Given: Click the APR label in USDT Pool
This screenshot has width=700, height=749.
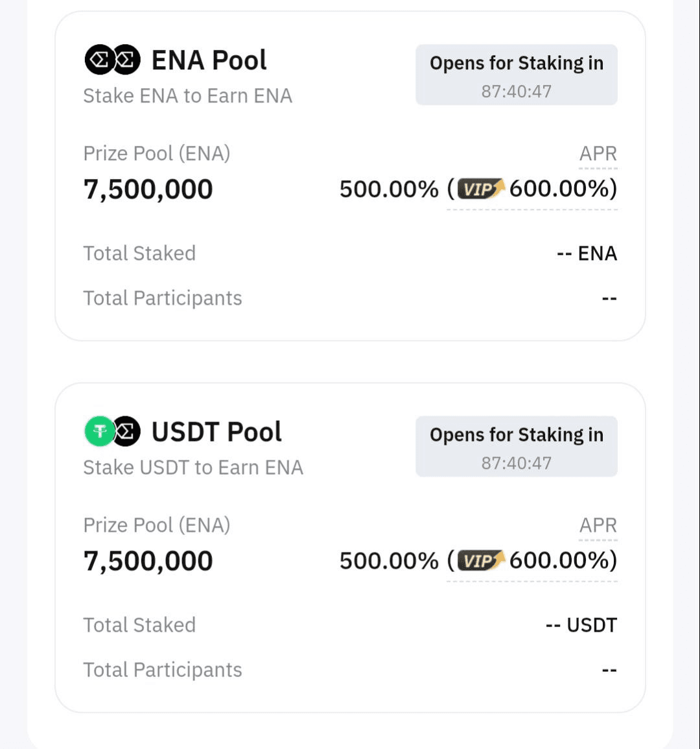Looking at the screenshot, I should 598,525.
